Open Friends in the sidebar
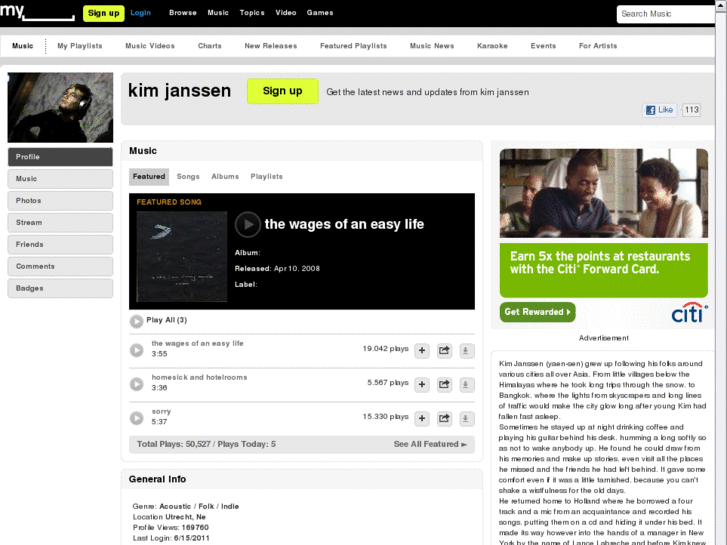727x545 pixels. (60, 244)
